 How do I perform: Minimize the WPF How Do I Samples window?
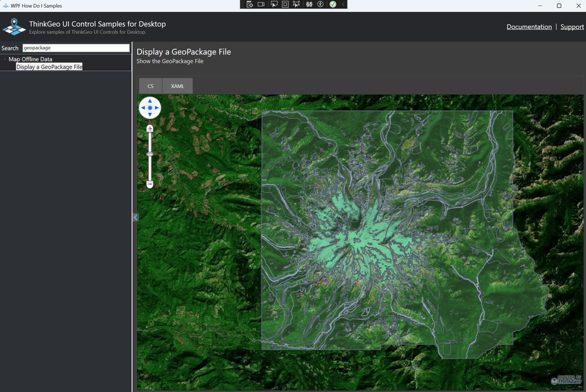click(540, 6)
